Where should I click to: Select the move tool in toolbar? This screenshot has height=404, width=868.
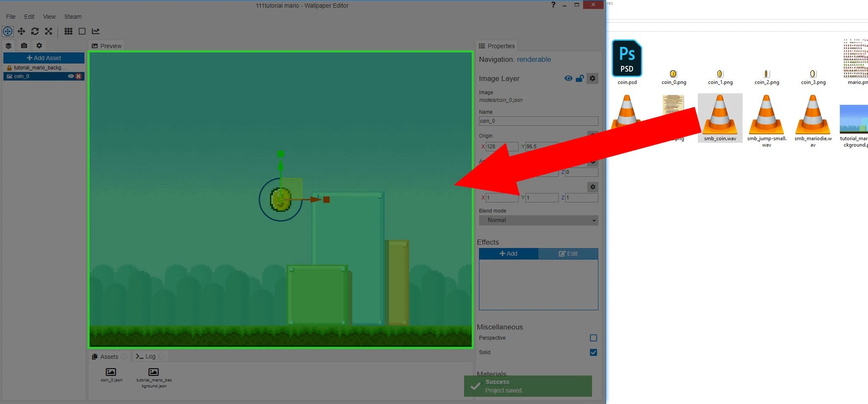pyautogui.click(x=21, y=31)
